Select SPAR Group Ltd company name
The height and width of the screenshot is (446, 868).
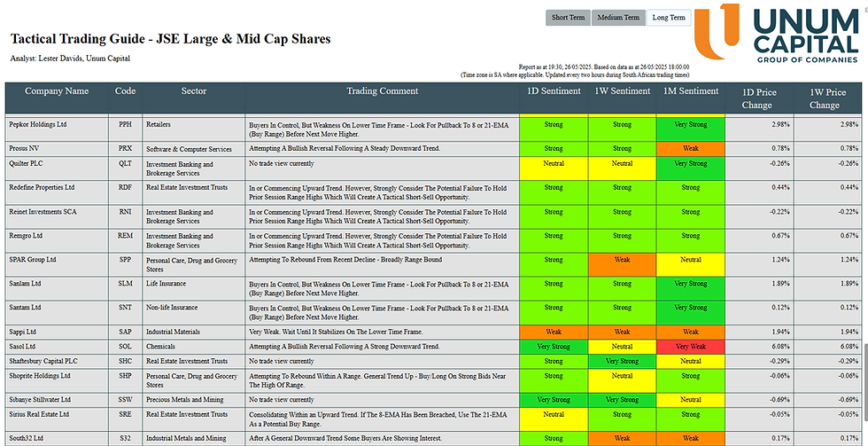point(33,259)
